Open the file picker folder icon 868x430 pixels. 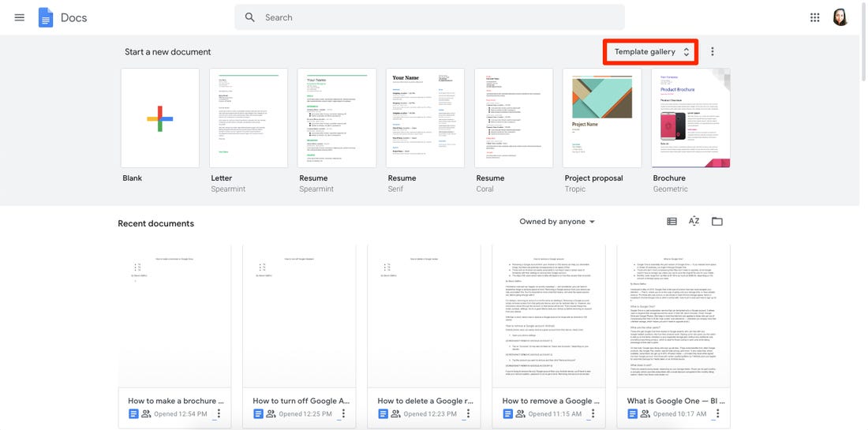pyautogui.click(x=717, y=222)
